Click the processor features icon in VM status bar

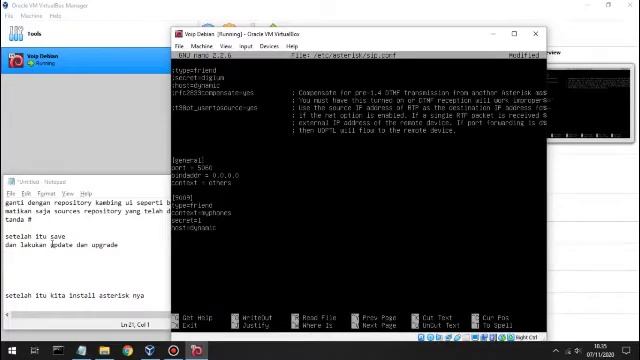pos(493,338)
